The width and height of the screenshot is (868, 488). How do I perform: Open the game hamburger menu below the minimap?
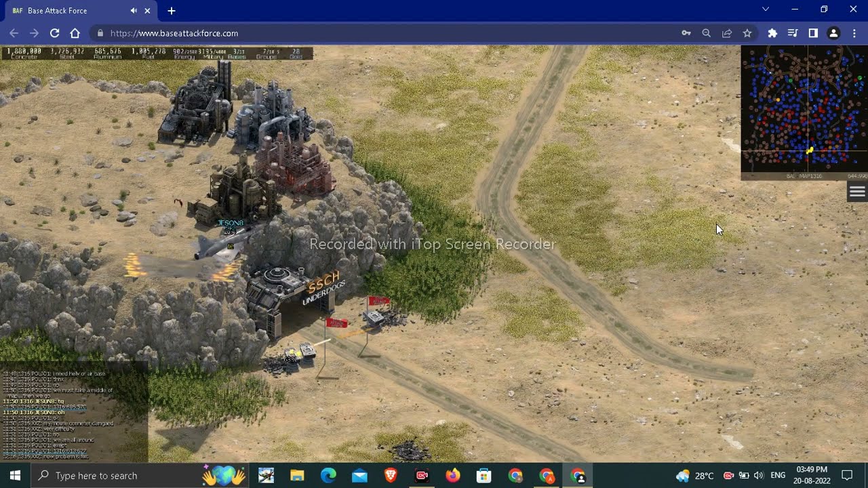pos(857,192)
